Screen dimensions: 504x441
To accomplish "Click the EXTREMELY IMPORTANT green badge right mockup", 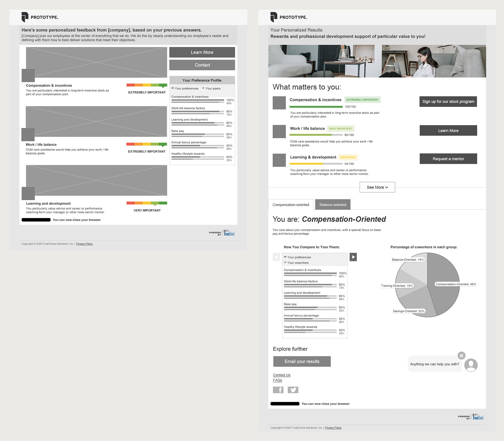I will (x=363, y=100).
